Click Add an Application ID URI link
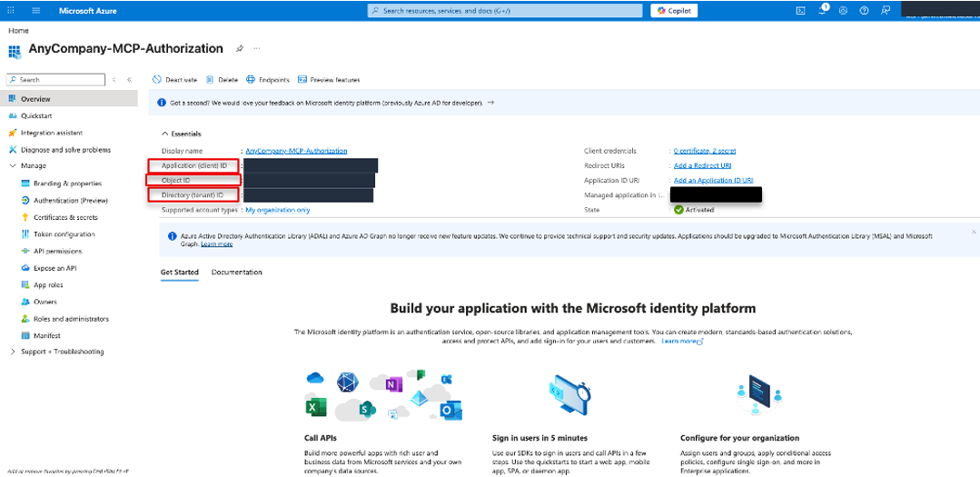 click(x=713, y=180)
